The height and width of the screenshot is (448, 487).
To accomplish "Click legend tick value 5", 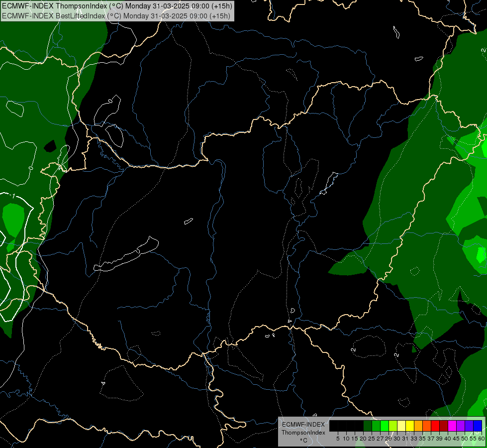I will [338, 439].
